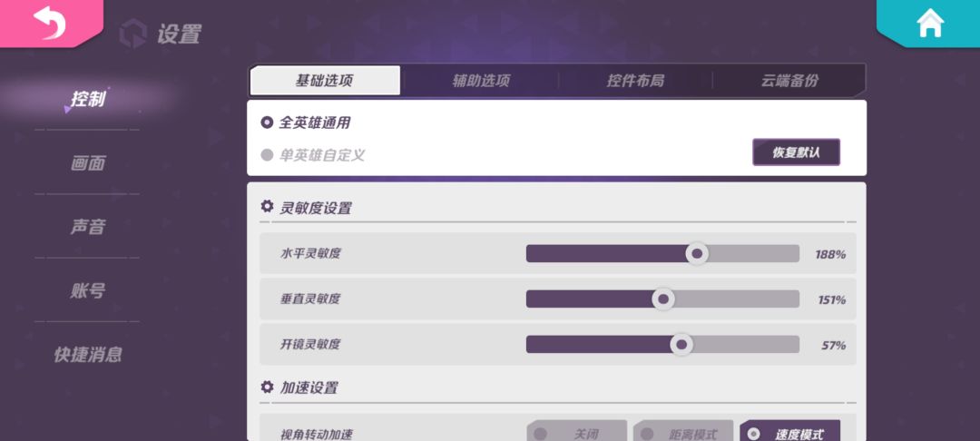Open the 控件布局 tab

[635, 81]
